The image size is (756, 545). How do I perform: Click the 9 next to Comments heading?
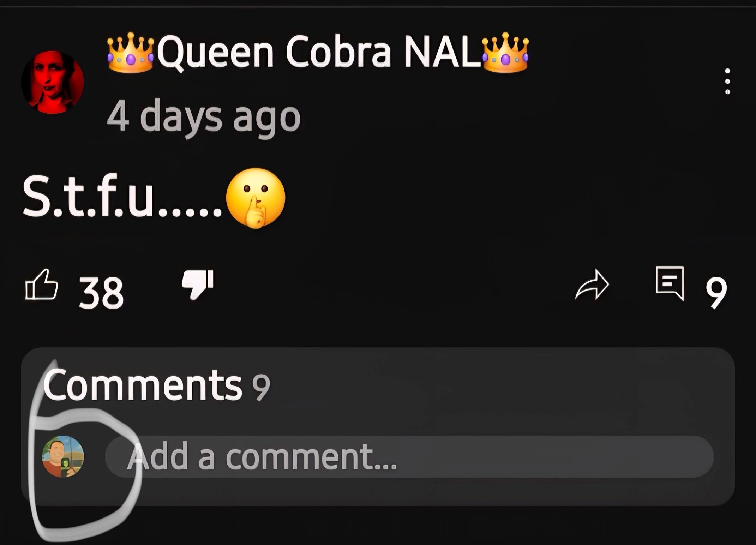click(x=261, y=387)
